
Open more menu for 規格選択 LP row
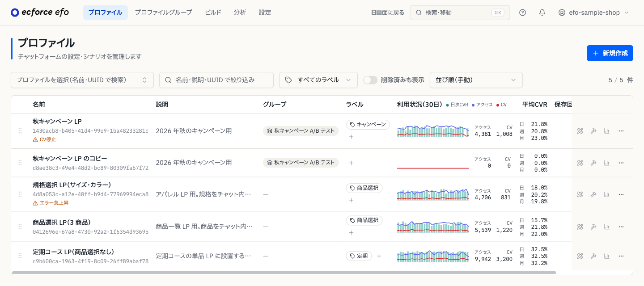(621, 194)
